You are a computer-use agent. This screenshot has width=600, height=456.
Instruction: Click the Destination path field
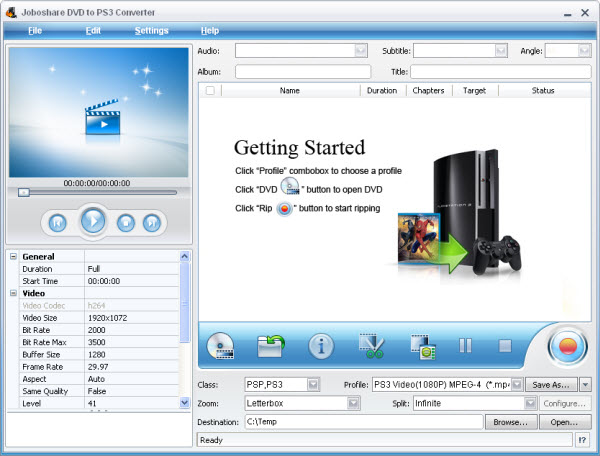pyautogui.click(x=364, y=422)
